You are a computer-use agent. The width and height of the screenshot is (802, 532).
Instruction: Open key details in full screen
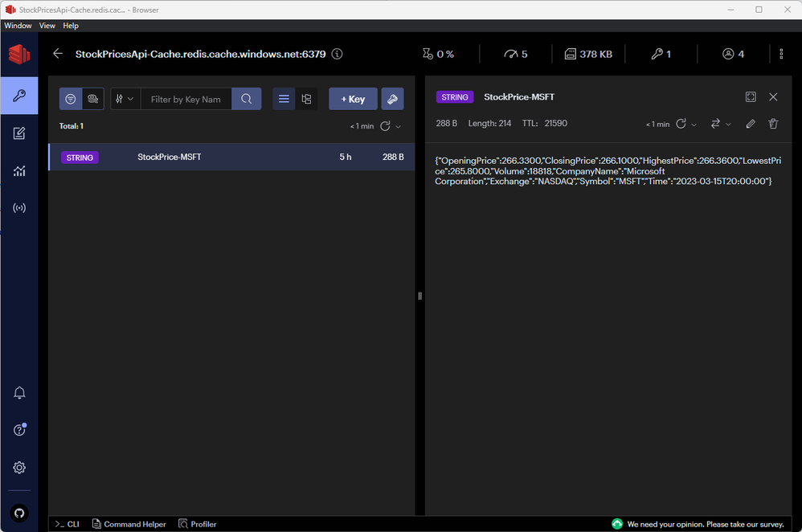click(751, 96)
